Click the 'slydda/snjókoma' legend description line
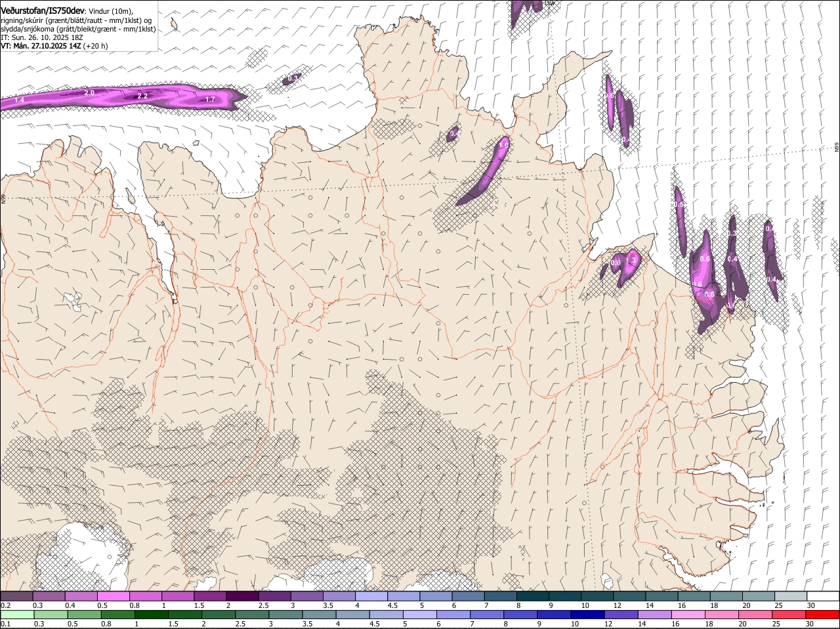The width and height of the screenshot is (840, 629). (78, 29)
